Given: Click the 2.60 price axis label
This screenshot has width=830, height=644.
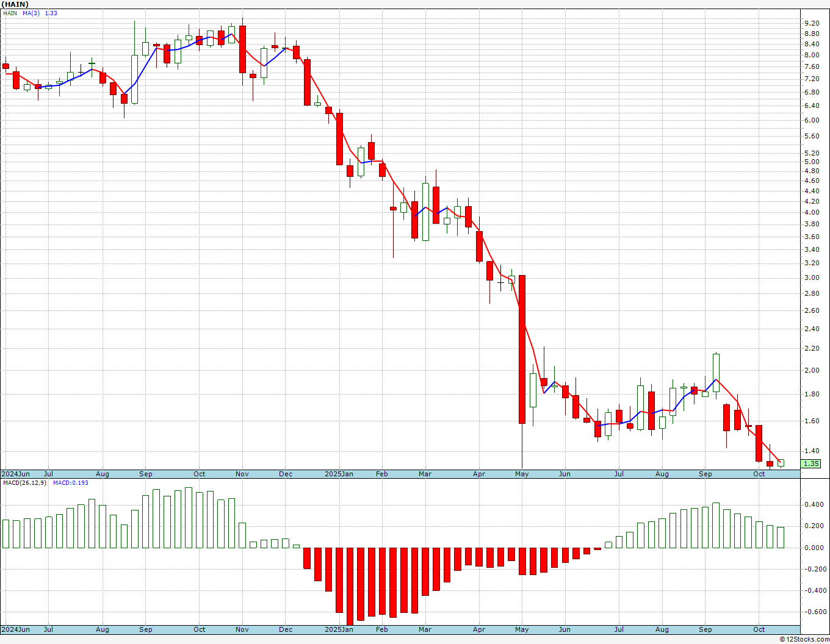Looking at the screenshot, I should click(812, 310).
